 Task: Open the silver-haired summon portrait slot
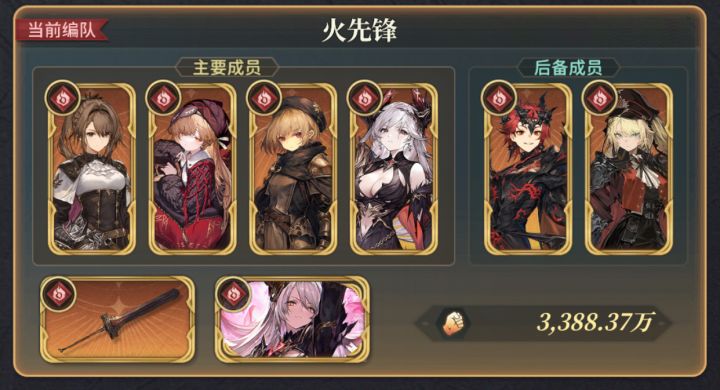point(292,319)
